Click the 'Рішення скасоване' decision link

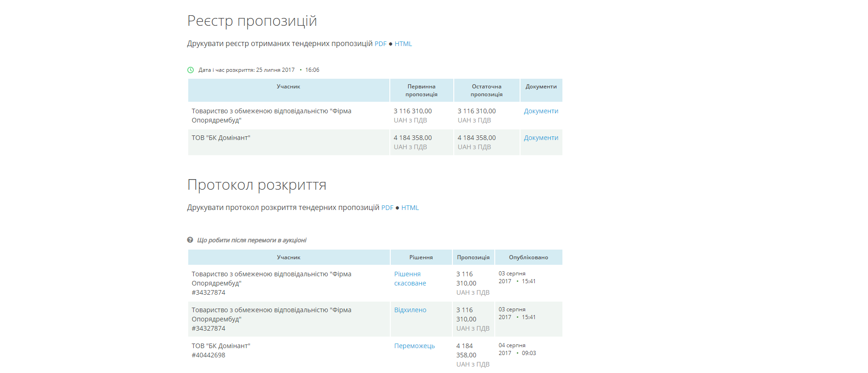[x=410, y=279]
